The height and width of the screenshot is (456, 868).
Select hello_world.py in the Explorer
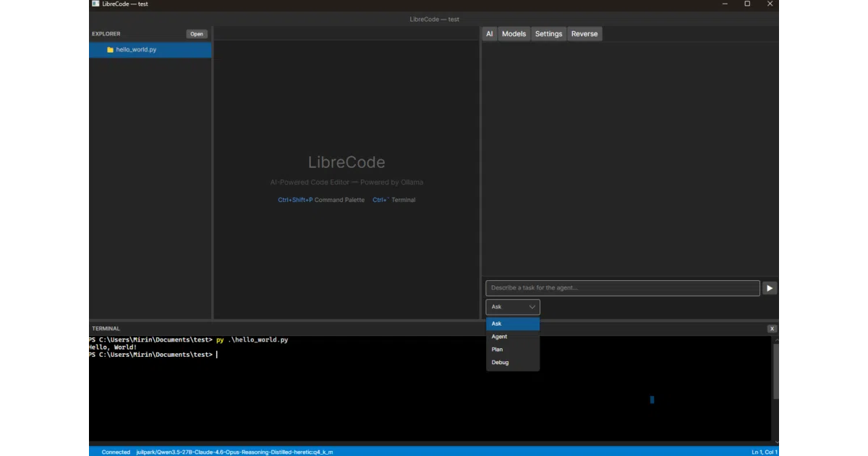[150, 50]
